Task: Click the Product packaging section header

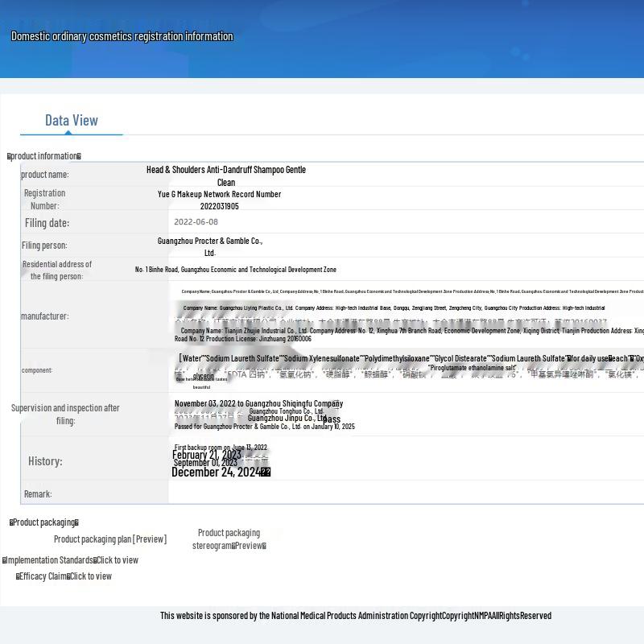Action: coord(44,522)
